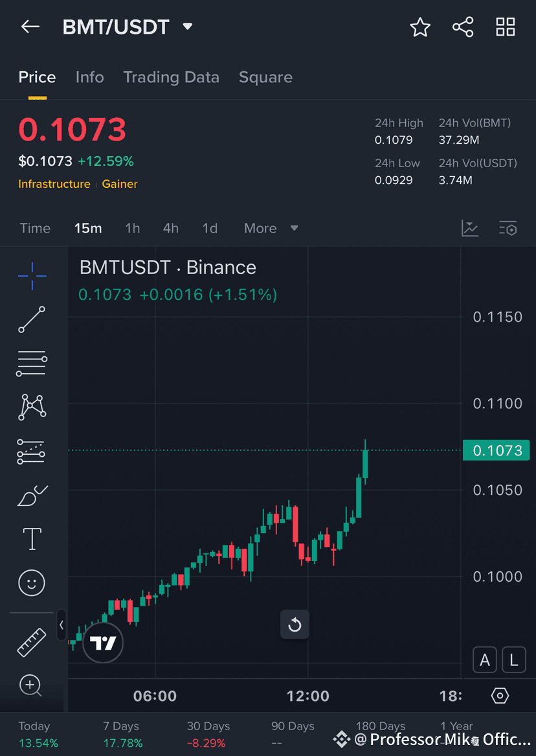
Task: Toggle logarithmic scale with the L button
Action: tap(514, 659)
